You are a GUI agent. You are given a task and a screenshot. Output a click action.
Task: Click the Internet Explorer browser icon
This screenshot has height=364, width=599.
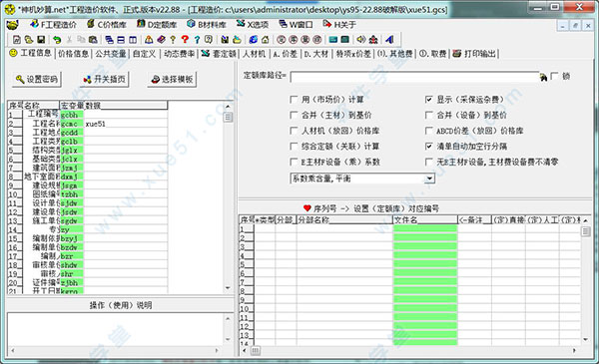tap(253, 39)
